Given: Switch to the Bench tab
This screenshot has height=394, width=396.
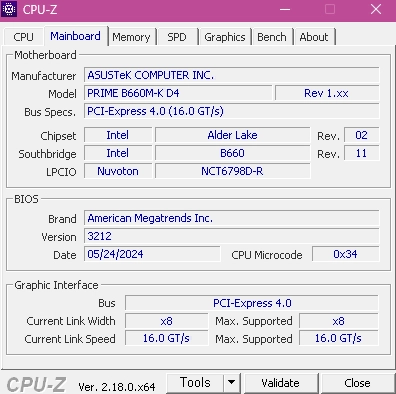Looking at the screenshot, I should point(272,37).
